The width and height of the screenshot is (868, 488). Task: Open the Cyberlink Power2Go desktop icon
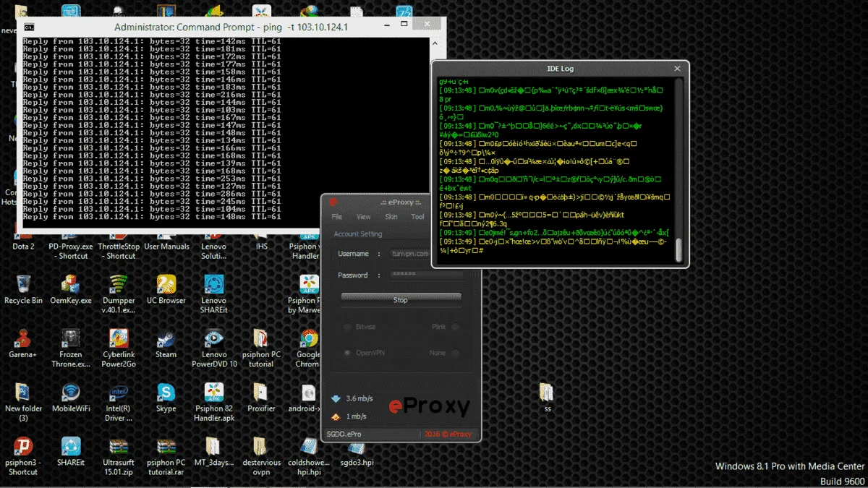pos(119,347)
